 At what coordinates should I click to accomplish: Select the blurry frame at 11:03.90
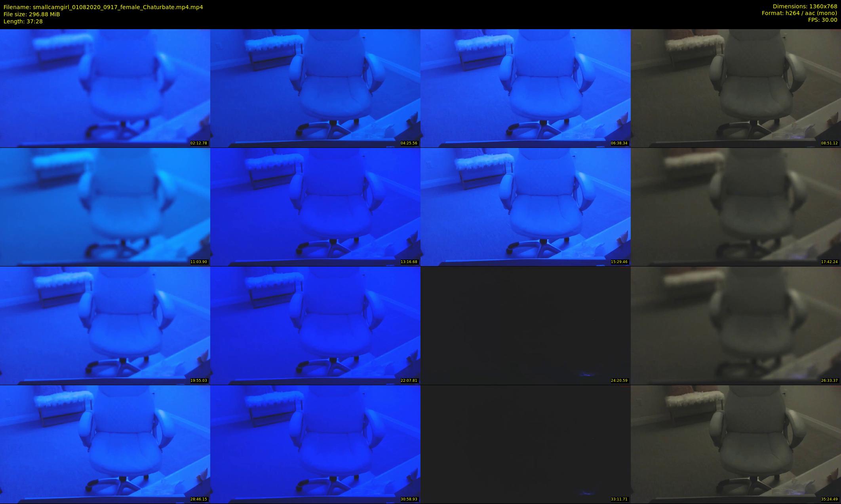105,207
